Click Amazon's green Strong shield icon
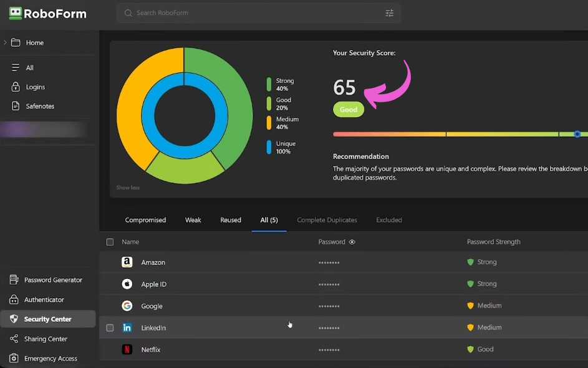This screenshot has height=368, width=588. tap(470, 262)
